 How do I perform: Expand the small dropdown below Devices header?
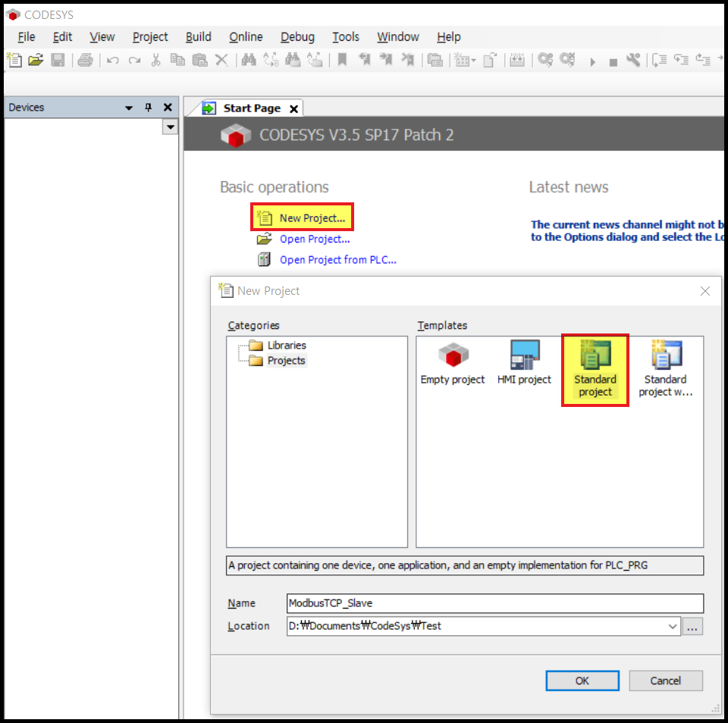[170, 127]
